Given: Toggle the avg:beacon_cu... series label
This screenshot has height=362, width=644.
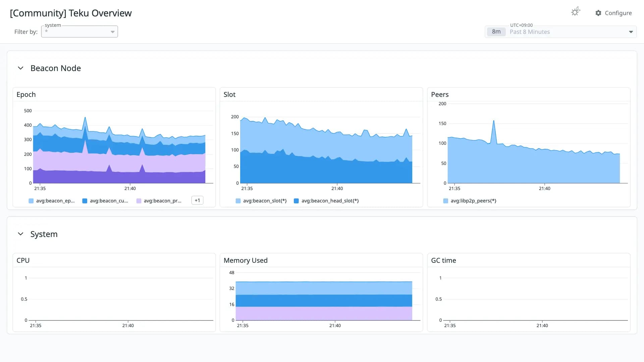Looking at the screenshot, I should click(109, 201).
